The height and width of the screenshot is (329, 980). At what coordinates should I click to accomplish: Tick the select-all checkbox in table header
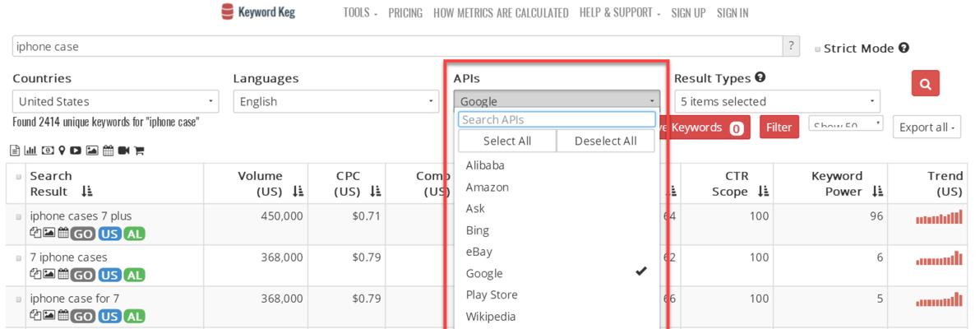click(x=19, y=177)
